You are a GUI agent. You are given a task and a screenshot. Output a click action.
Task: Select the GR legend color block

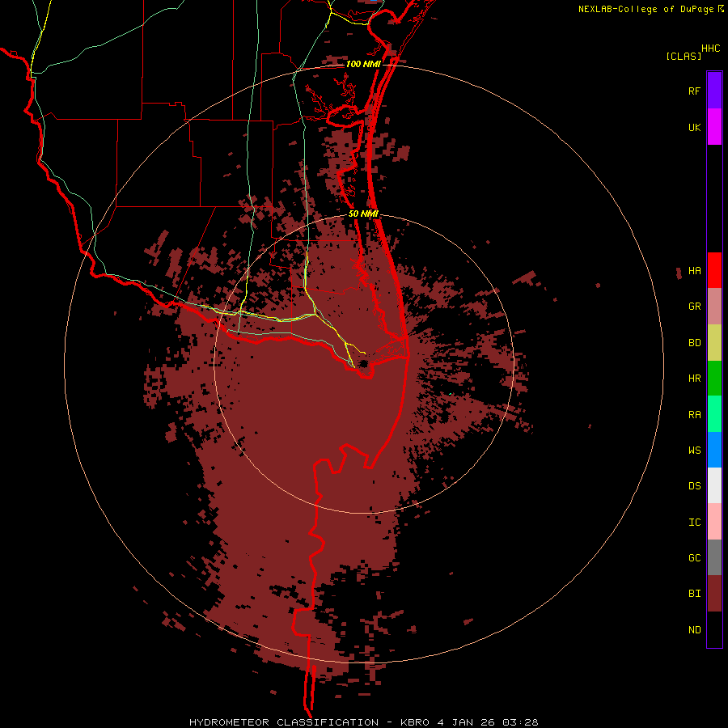[714, 307]
